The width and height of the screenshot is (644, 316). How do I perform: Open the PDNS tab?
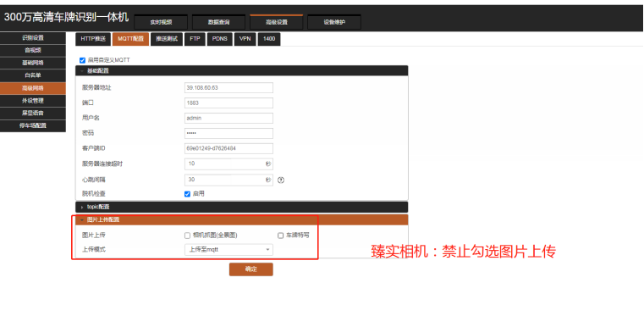pos(220,39)
